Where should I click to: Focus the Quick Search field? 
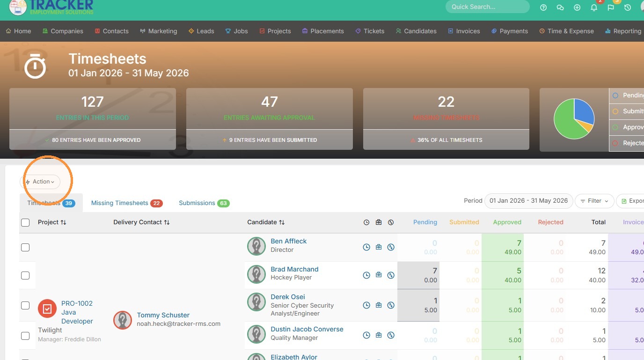pyautogui.click(x=488, y=7)
